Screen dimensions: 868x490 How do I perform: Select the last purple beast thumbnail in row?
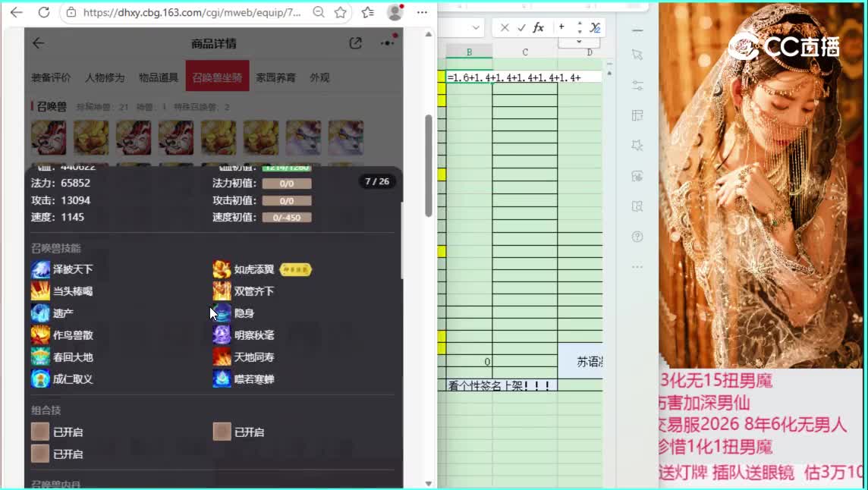tap(346, 137)
